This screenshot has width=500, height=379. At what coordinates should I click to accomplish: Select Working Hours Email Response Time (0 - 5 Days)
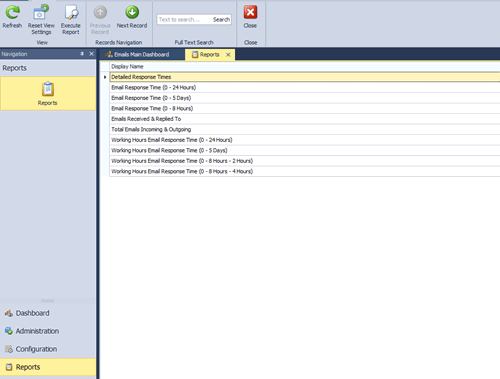pos(304,151)
